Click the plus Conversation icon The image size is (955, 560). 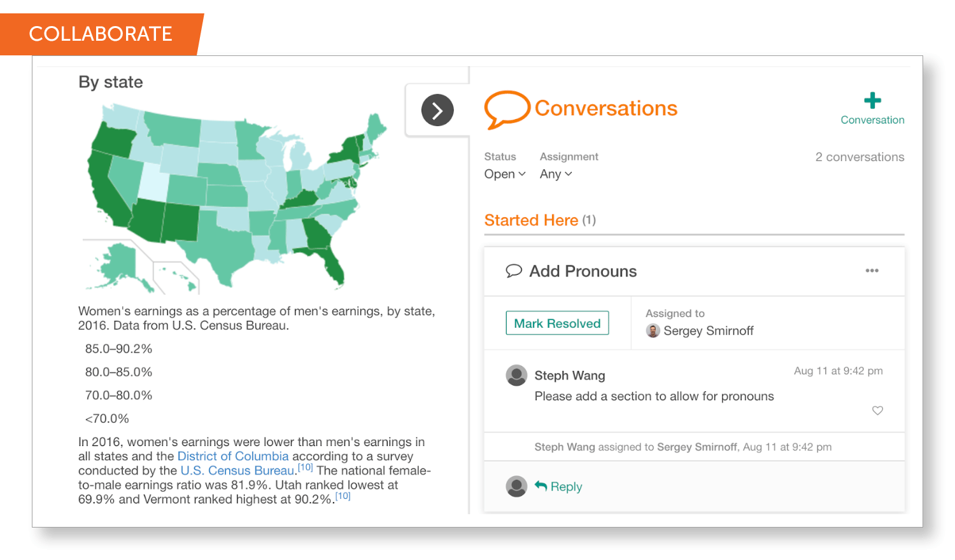click(x=873, y=101)
